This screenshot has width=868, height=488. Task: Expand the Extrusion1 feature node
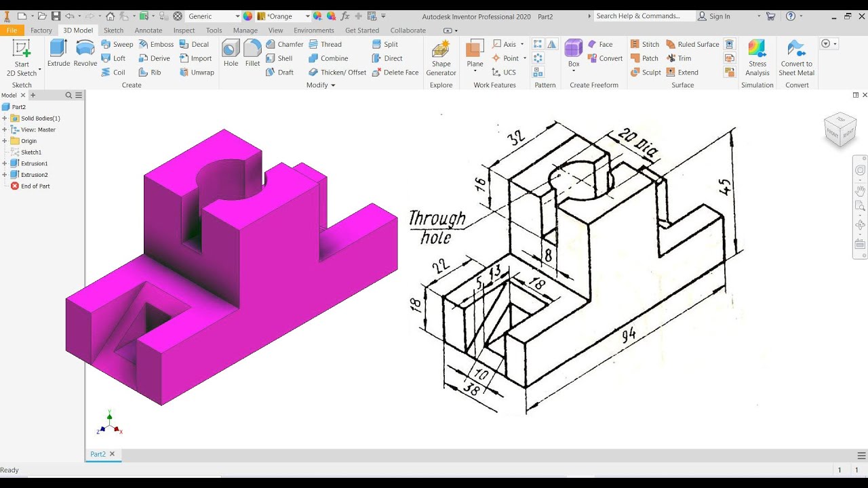(x=5, y=163)
